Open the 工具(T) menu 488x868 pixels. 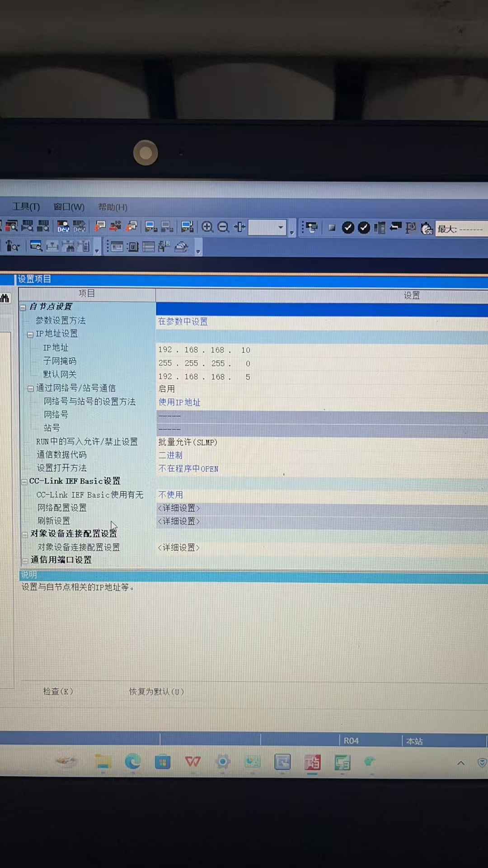tap(26, 207)
